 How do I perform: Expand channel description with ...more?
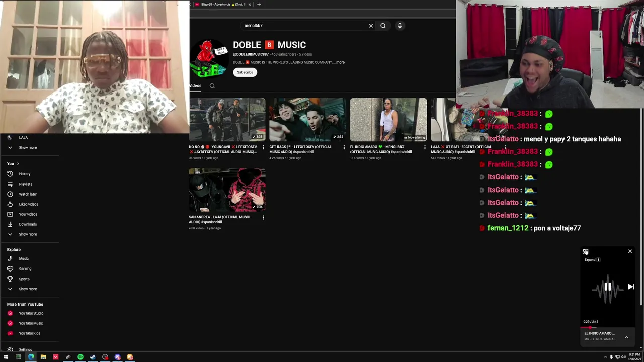339,62
